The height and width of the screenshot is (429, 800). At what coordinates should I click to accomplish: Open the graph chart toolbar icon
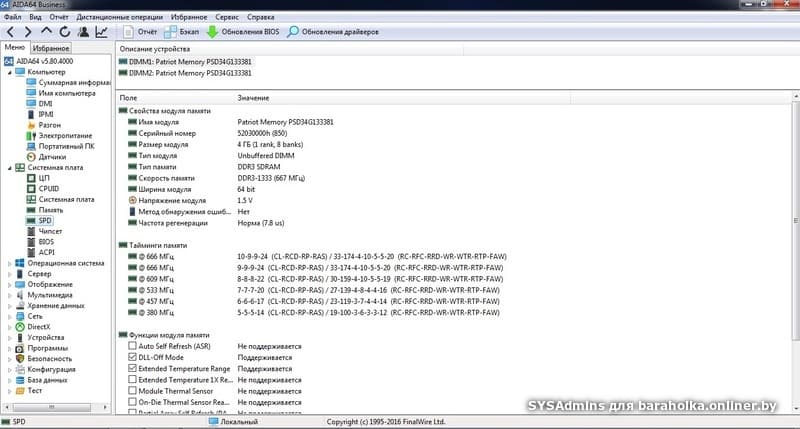point(102,32)
